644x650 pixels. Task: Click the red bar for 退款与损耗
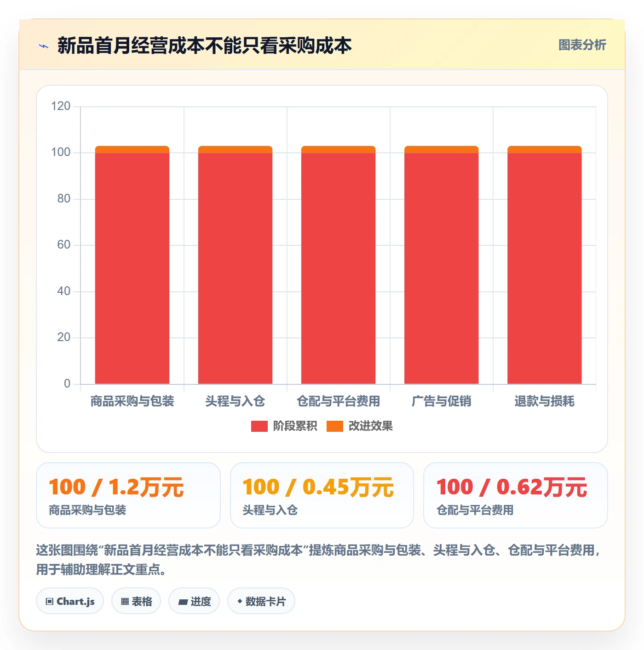point(544,268)
